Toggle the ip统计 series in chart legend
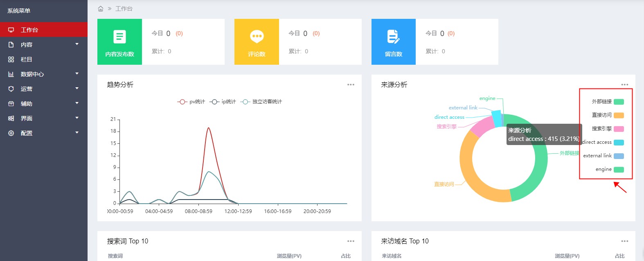The image size is (644, 261). (x=223, y=102)
